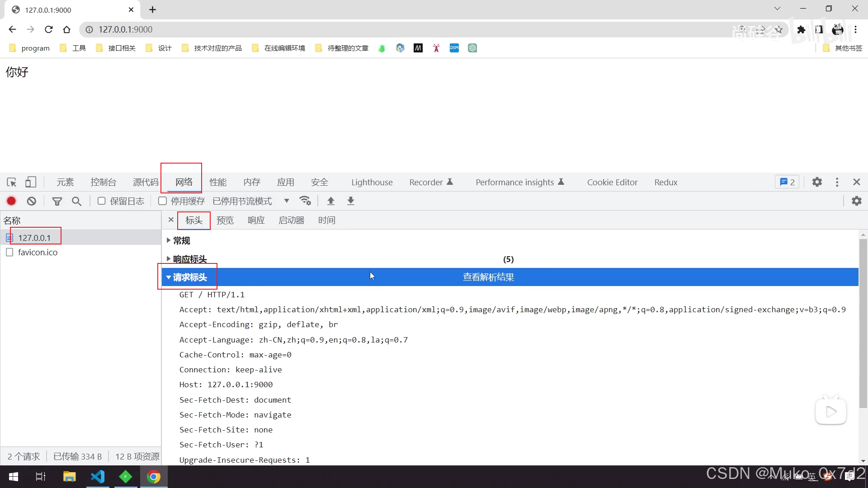Screen dimensions: 868x488
Task: Click the clear network log icon
Action: (x=31, y=201)
